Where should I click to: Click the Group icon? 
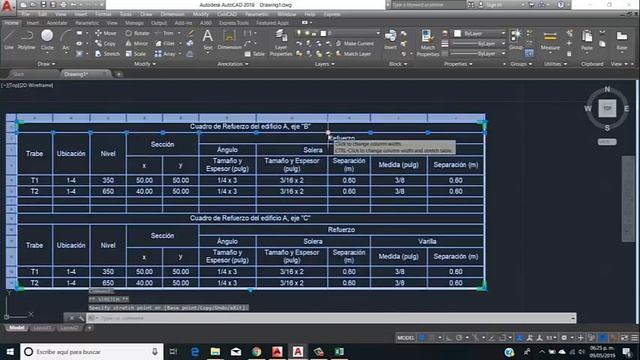[516, 40]
